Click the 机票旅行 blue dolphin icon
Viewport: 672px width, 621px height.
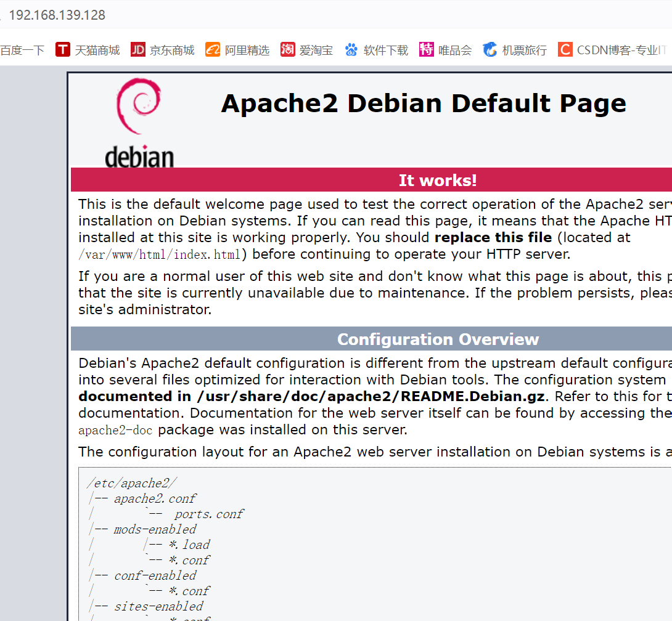tap(490, 50)
